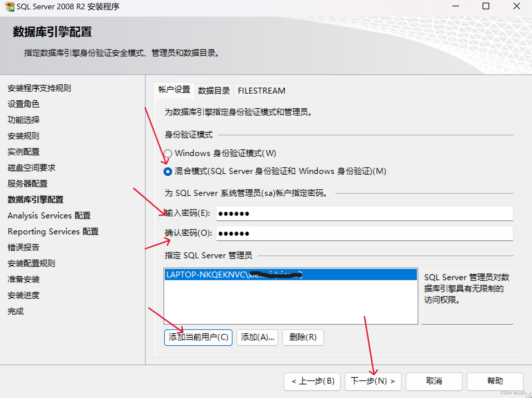
Task: Click 设置角色 in the step list
Action: 24,104
